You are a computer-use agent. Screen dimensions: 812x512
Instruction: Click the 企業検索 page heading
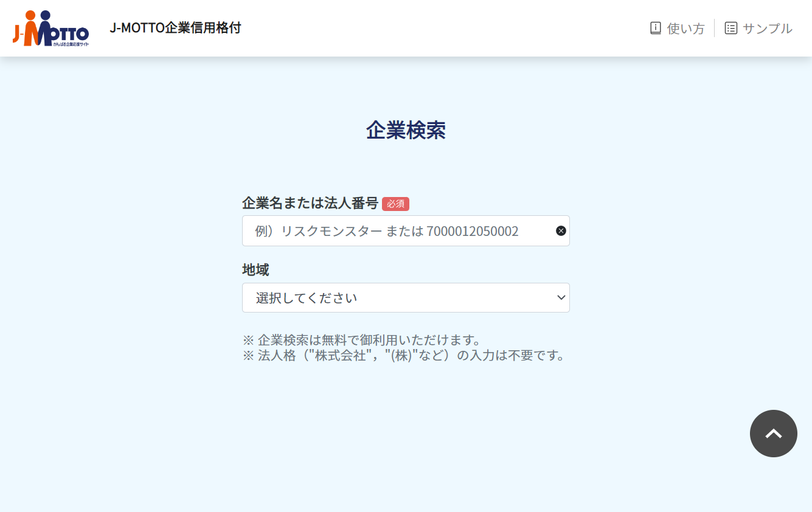click(x=406, y=130)
